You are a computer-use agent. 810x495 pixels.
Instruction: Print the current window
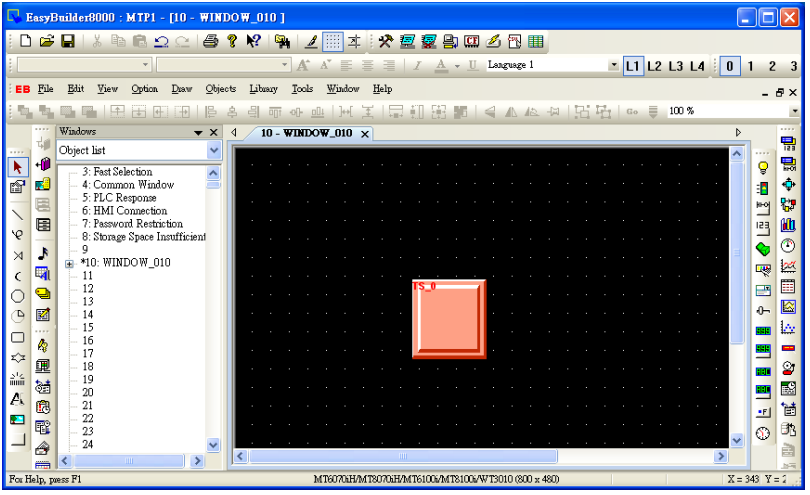point(210,41)
